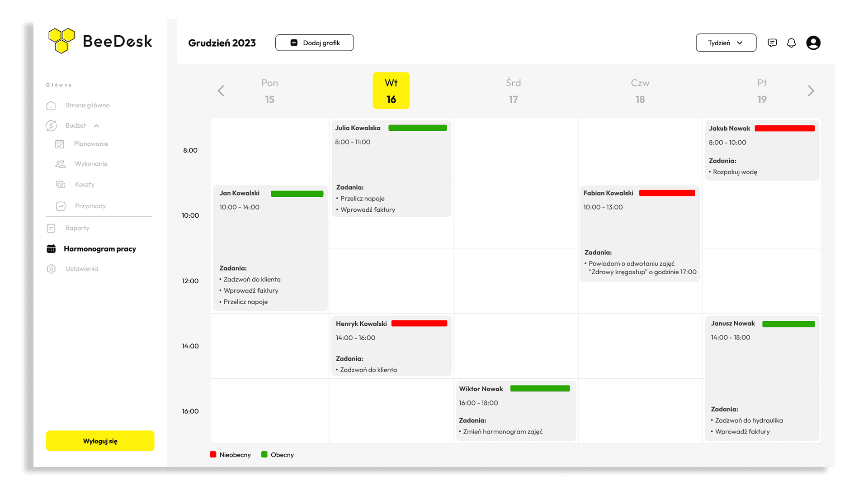Select Harmonogram pracy menu item
The image size is (868, 486).
pos(100,249)
